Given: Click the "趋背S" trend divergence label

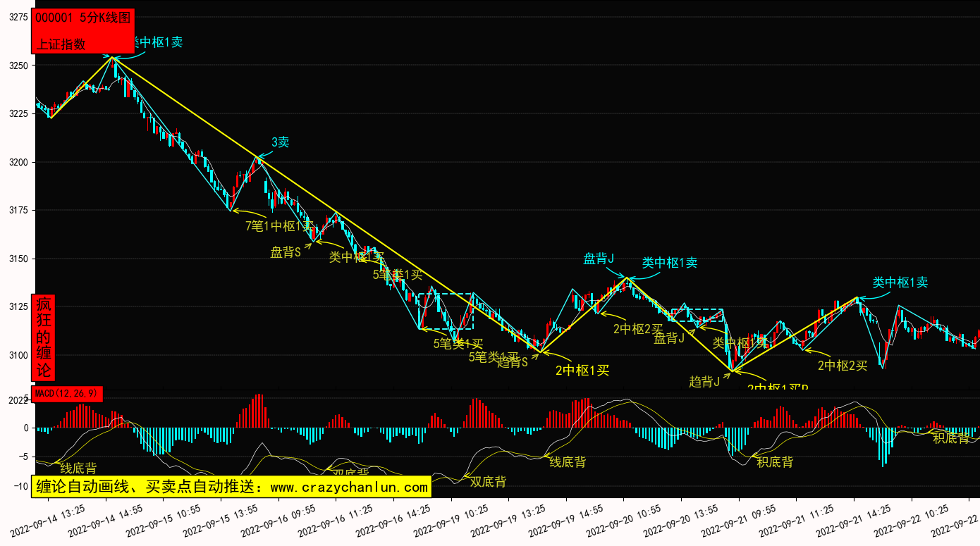Looking at the screenshot, I should pyautogui.click(x=513, y=362).
